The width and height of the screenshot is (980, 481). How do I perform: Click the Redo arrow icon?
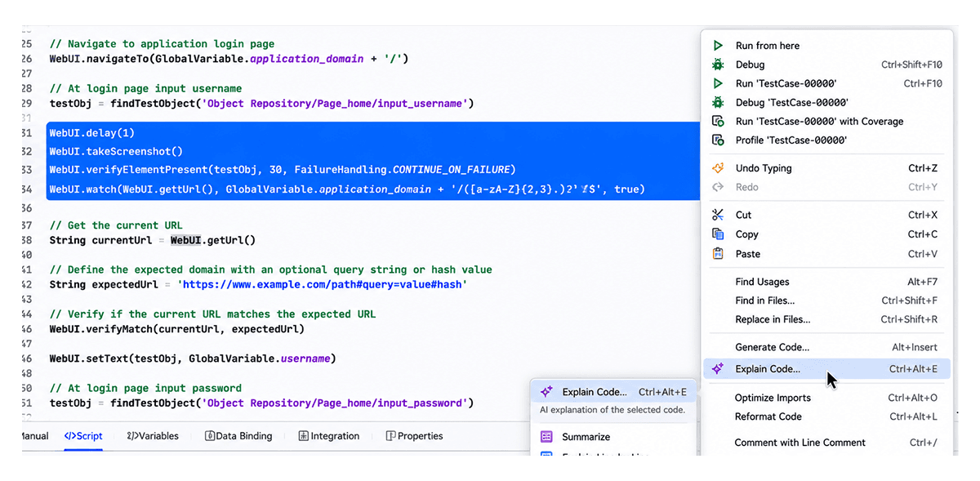coord(718,187)
